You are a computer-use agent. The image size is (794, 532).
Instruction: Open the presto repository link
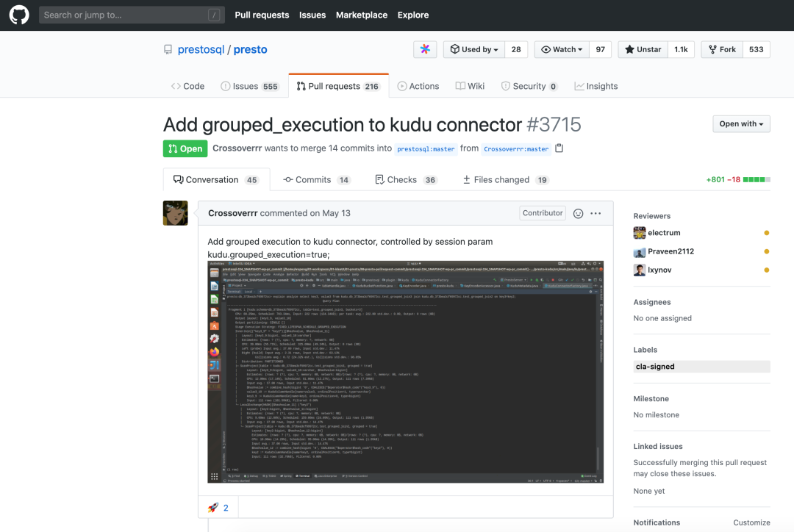(x=250, y=50)
